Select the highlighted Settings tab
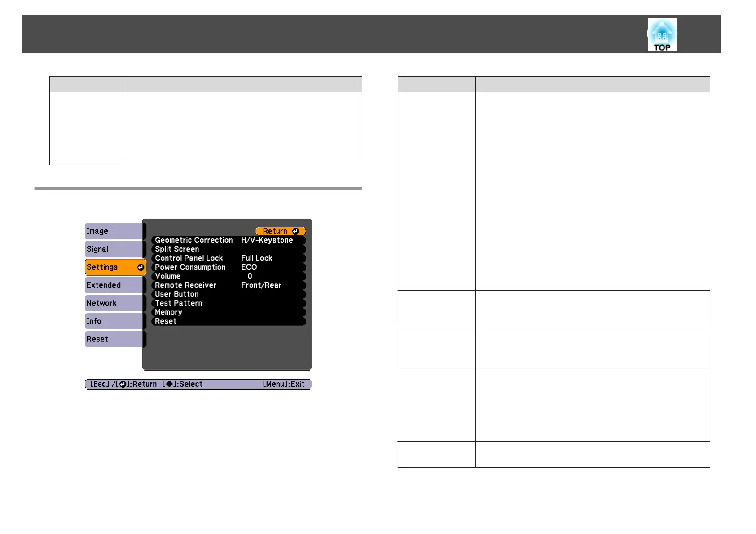Image resolution: width=756 pixels, height=534 pixels. (x=115, y=267)
